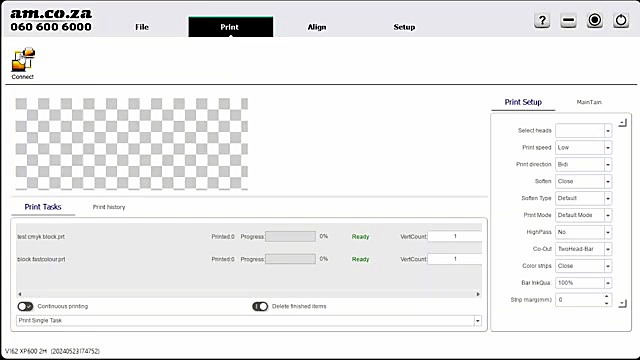This screenshot has height=360, width=640.
Task: Toggle Continuous printing switch
Action: (x=25, y=306)
